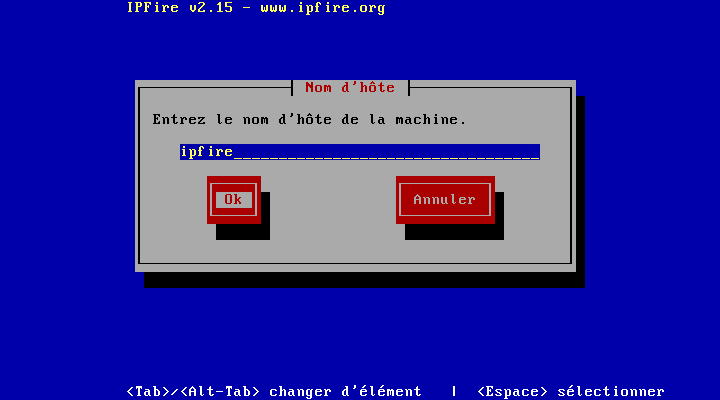Screen dimensions: 720x400
Task: Click the word "hôte" in the prompt sentence
Action: tap(314, 119)
